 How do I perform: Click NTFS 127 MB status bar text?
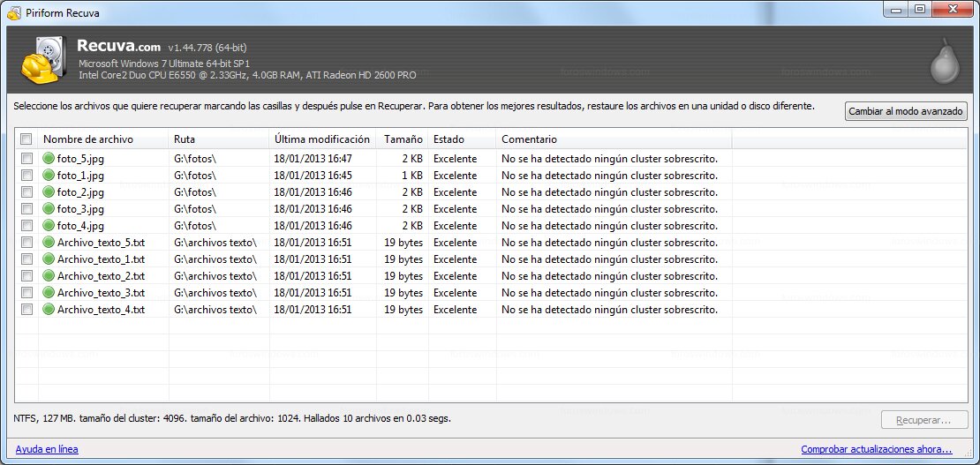tap(232, 418)
